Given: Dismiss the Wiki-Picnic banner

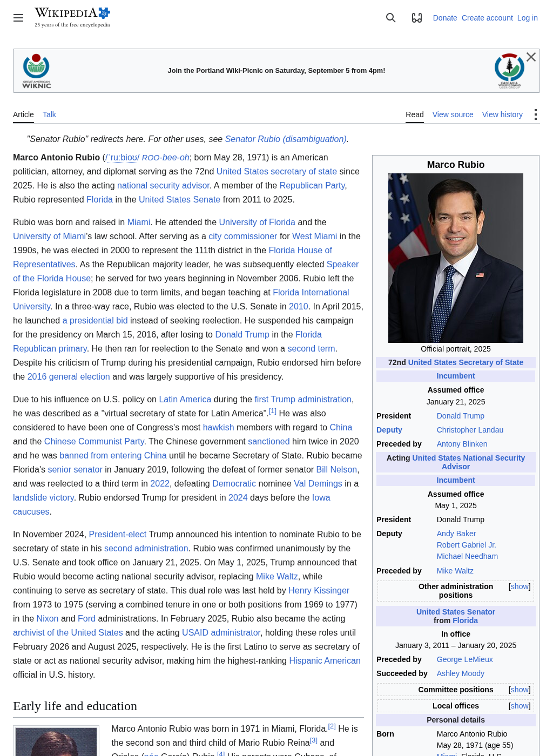Looking at the screenshot, I should pos(531,57).
